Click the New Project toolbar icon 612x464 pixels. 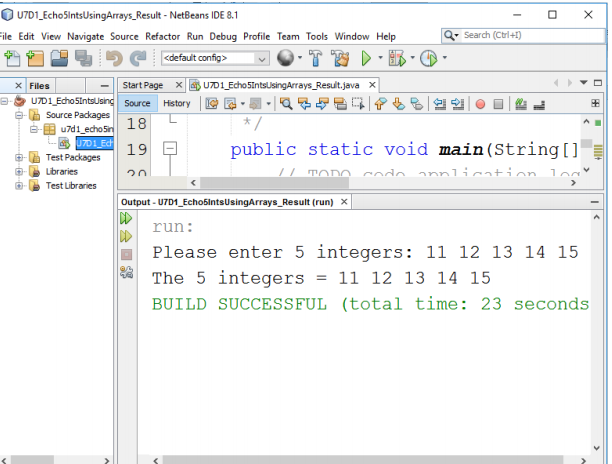35,59
